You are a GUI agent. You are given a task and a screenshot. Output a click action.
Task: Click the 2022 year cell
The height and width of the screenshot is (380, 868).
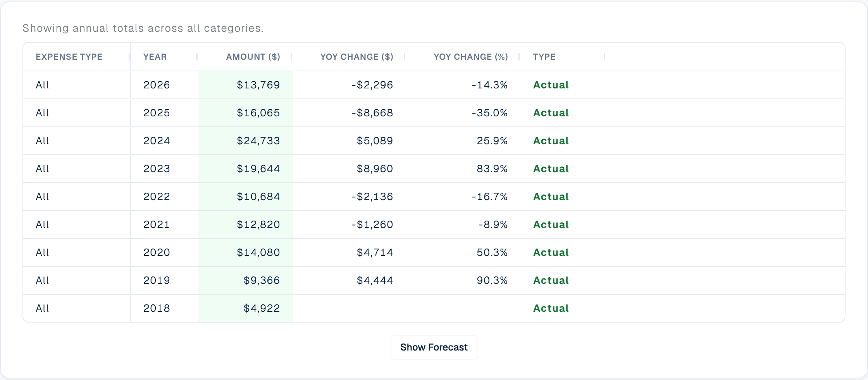[165, 197]
